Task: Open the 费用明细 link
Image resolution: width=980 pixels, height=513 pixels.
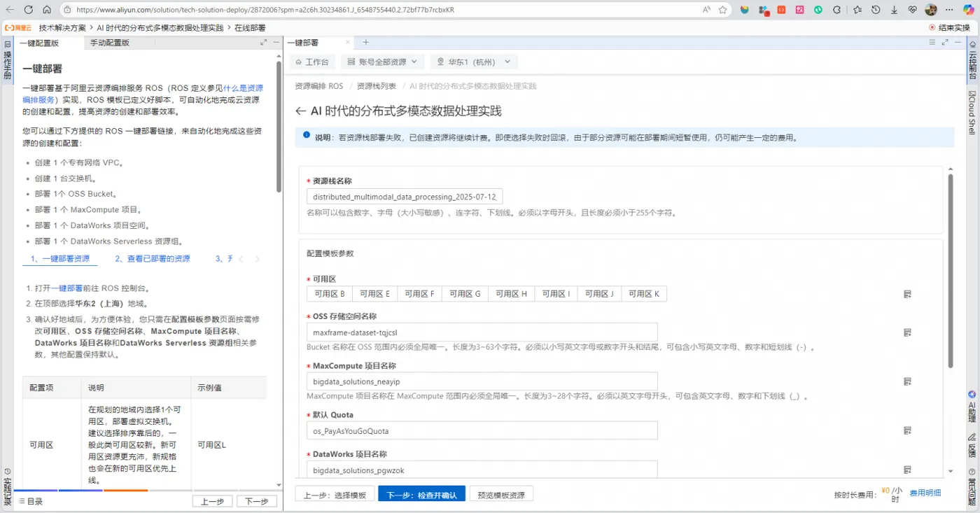Action: click(x=925, y=494)
